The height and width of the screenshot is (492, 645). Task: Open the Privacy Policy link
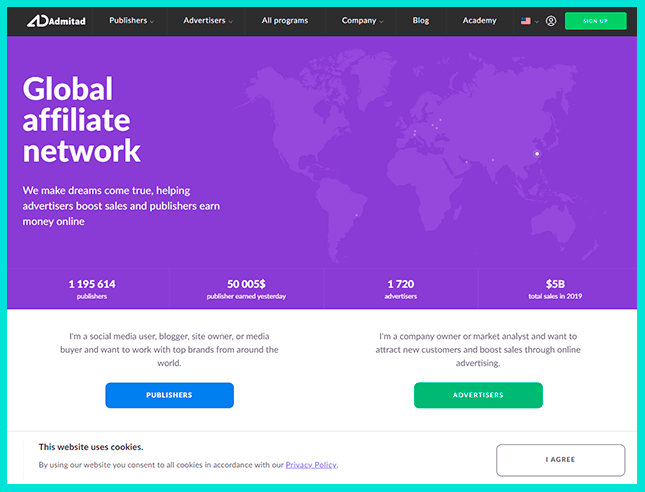point(311,465)
